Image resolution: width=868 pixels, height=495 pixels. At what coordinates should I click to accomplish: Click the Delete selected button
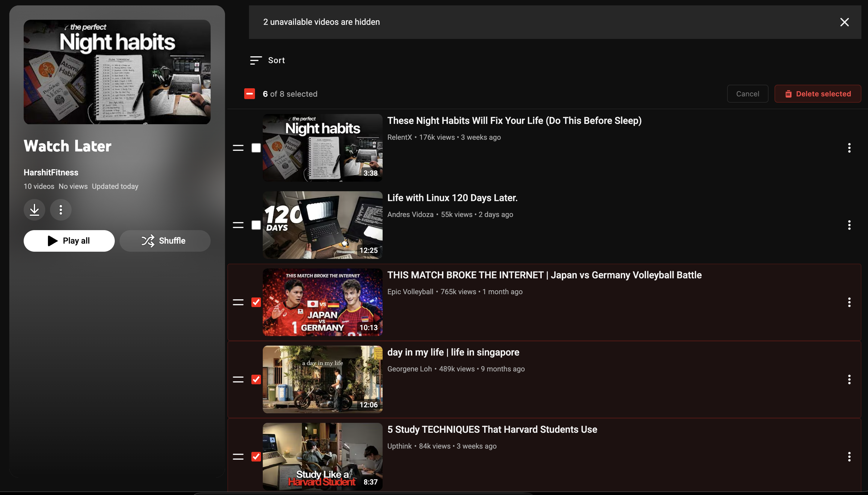pos(818,93)
